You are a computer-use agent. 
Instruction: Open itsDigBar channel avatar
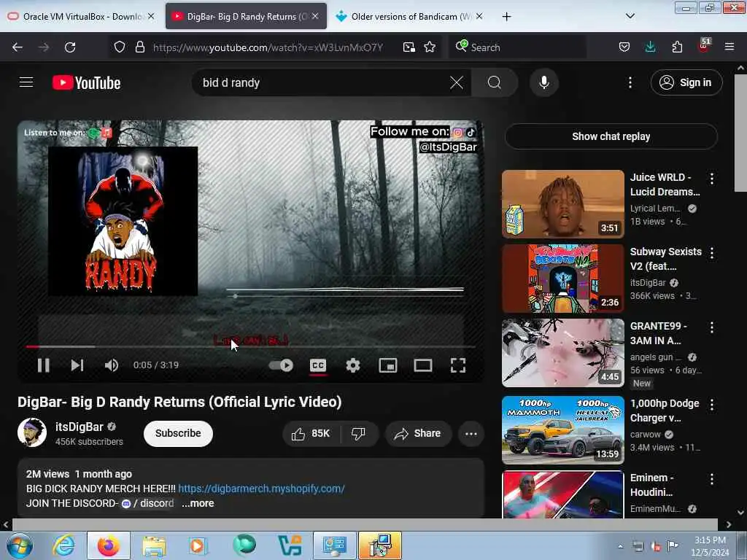pyautogui.click(x=32, y=432)
